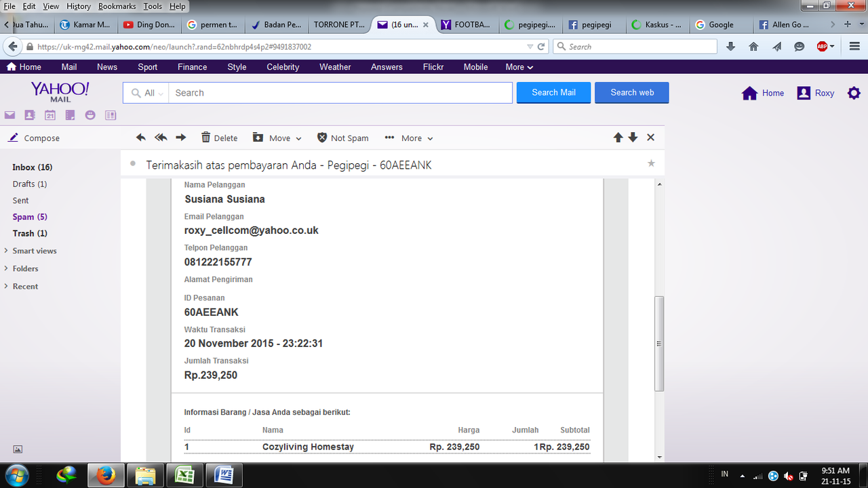Go back with the Firefox back button
Viewport: 868px width, 488px height.
click(12, 47)
